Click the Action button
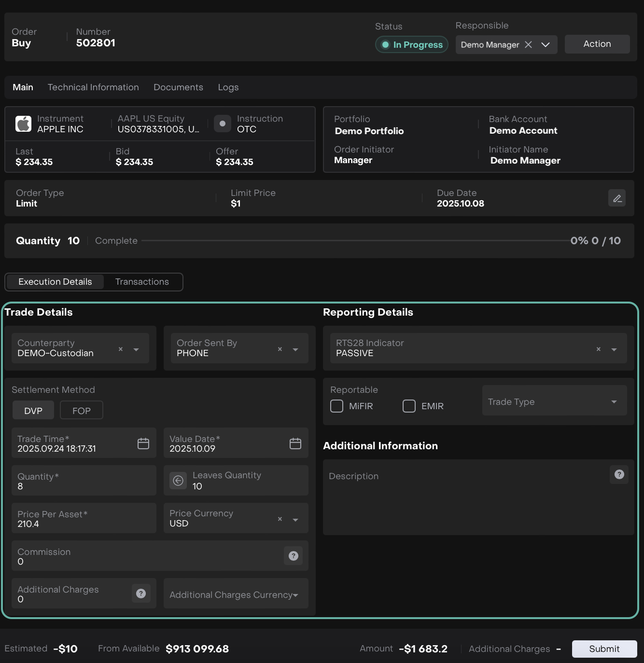Image resolution: width=644 pixels, height=663 pixels. pyautogui.click(x=597, y=44)
